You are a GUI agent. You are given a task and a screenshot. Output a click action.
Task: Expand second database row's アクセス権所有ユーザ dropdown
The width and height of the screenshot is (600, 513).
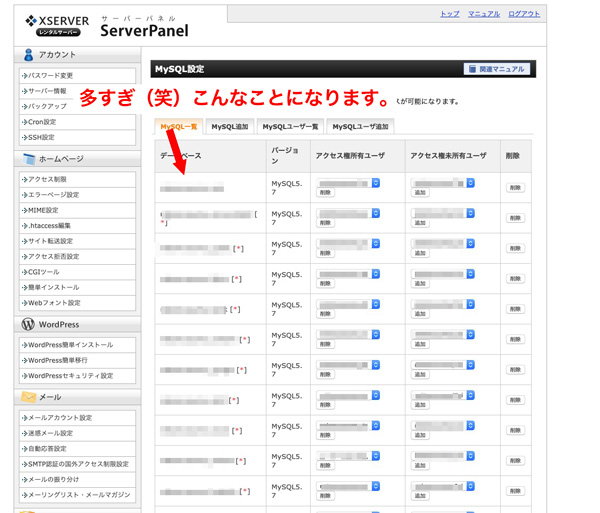coord(348,213)
